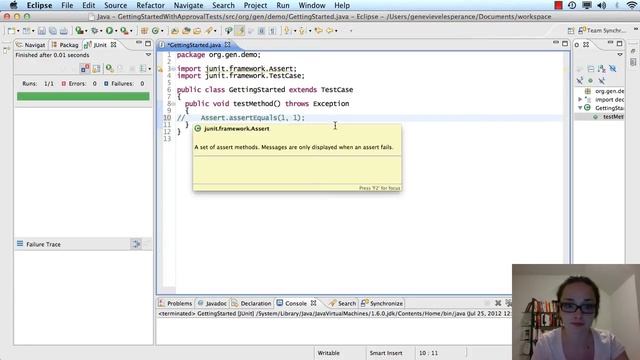The image size is (640, 360).
Task: Click 'Smart Insert' in status bar
Action: coord(386,353)
